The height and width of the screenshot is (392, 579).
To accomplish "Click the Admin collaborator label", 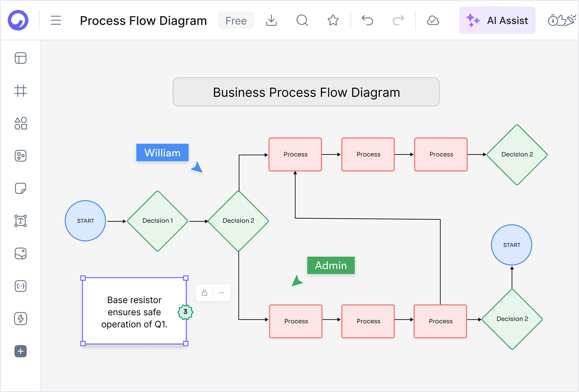I will click(x=331, y=265).
